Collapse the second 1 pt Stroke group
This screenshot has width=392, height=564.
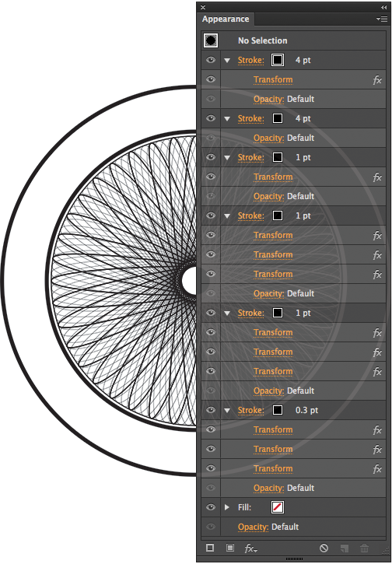[x=227, y=215]
